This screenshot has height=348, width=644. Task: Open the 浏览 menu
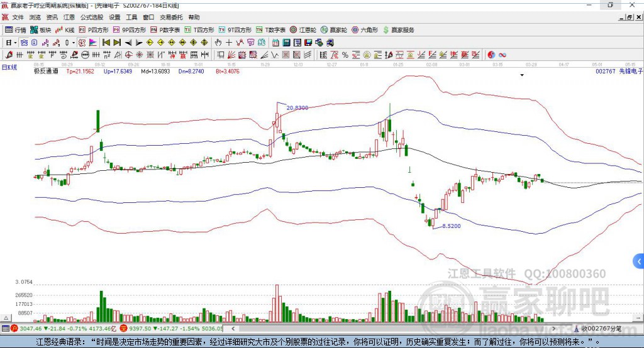point(35,17)
